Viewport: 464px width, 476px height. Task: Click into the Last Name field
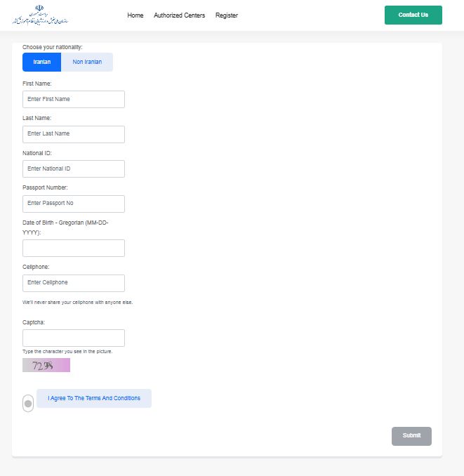[74, 134]
